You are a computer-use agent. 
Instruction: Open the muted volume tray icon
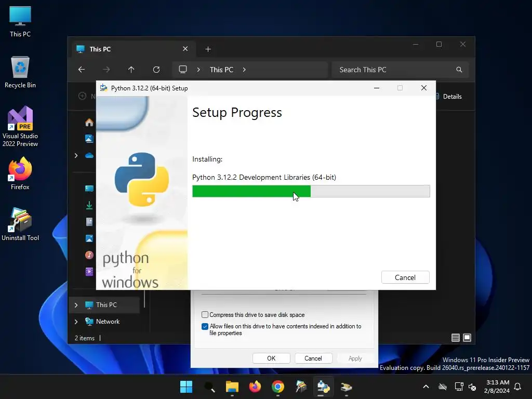[x=472, y=387]
